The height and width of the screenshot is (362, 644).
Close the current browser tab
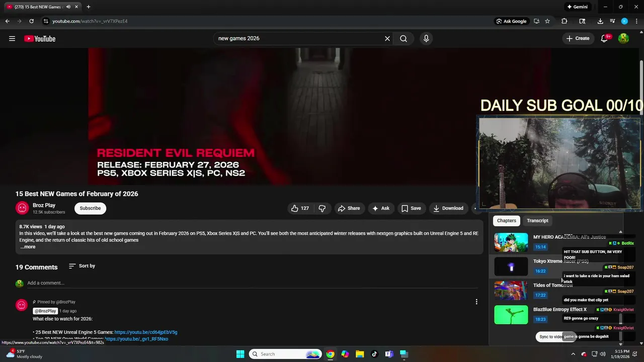[76, 7]
